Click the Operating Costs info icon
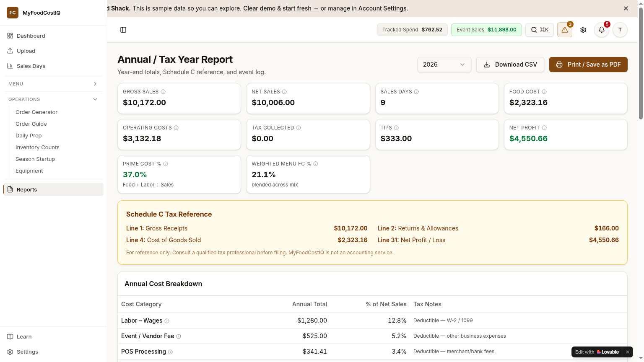 (176, 128)
